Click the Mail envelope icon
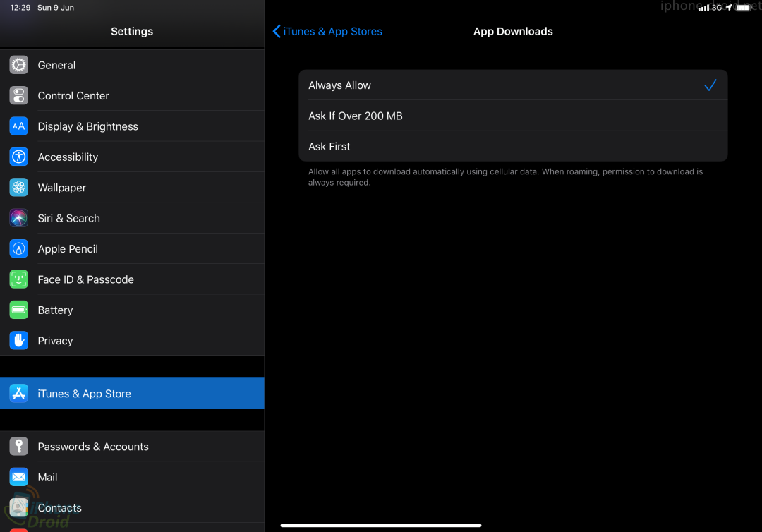This screenshot has height=532, width=762. 18,477
